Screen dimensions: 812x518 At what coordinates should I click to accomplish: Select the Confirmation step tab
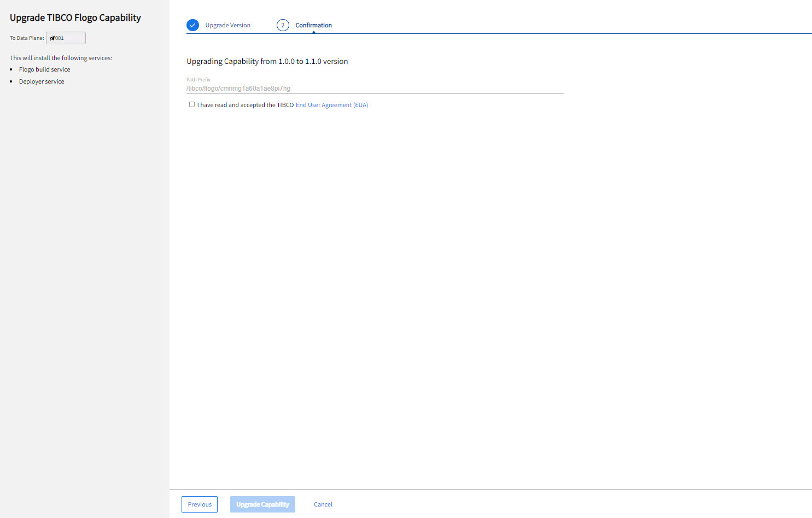pos(313,25)
